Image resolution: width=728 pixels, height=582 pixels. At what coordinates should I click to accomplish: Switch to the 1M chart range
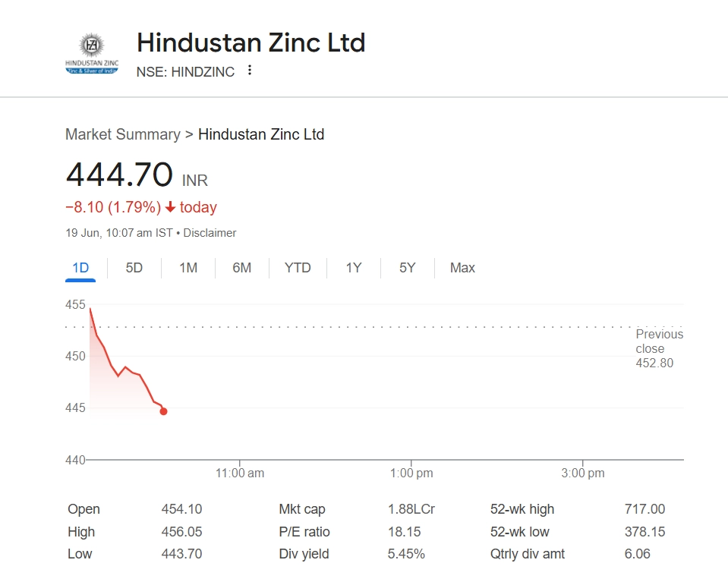tap(188, 268)
